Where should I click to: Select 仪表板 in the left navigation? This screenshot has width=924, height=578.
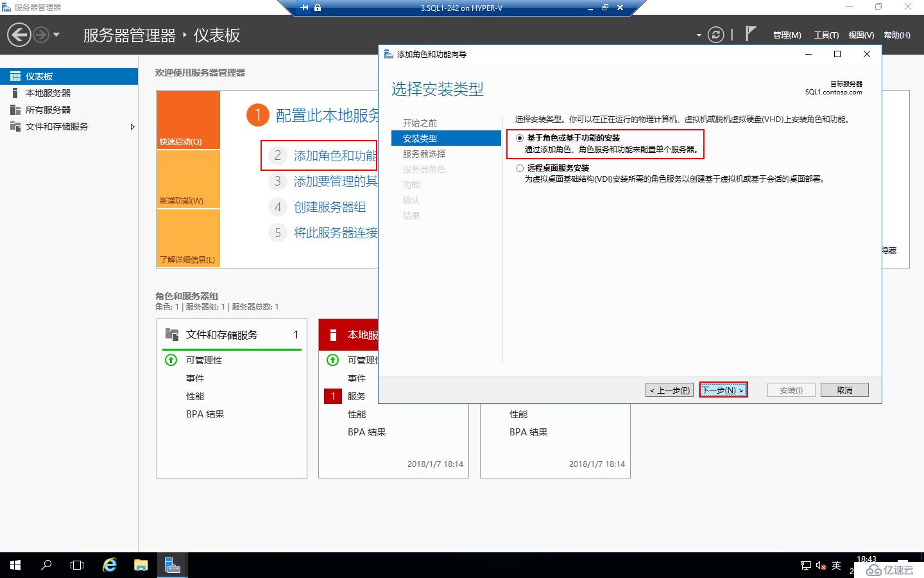[x=69, y=76]
